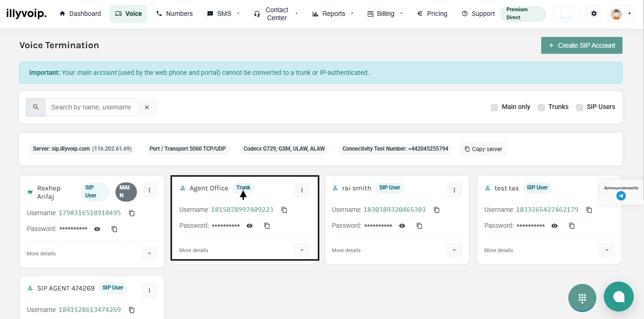
Task: Open the Numbers menu item
Action: coord(174,14)
